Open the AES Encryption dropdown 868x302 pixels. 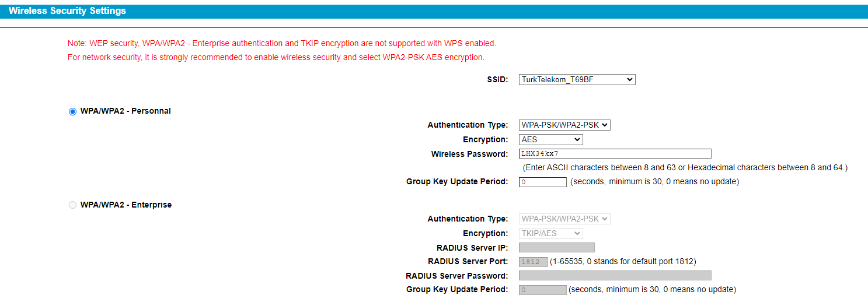coord(550,139)
